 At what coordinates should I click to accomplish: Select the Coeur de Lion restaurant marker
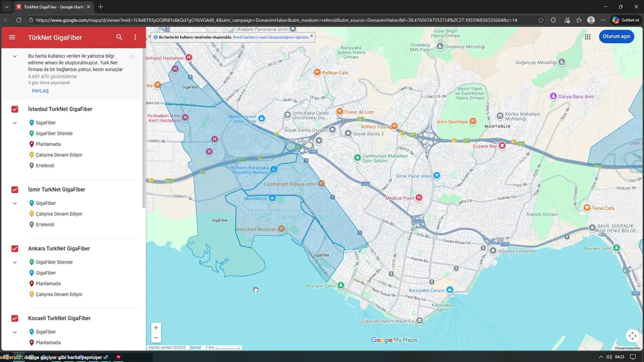point(340,112)
